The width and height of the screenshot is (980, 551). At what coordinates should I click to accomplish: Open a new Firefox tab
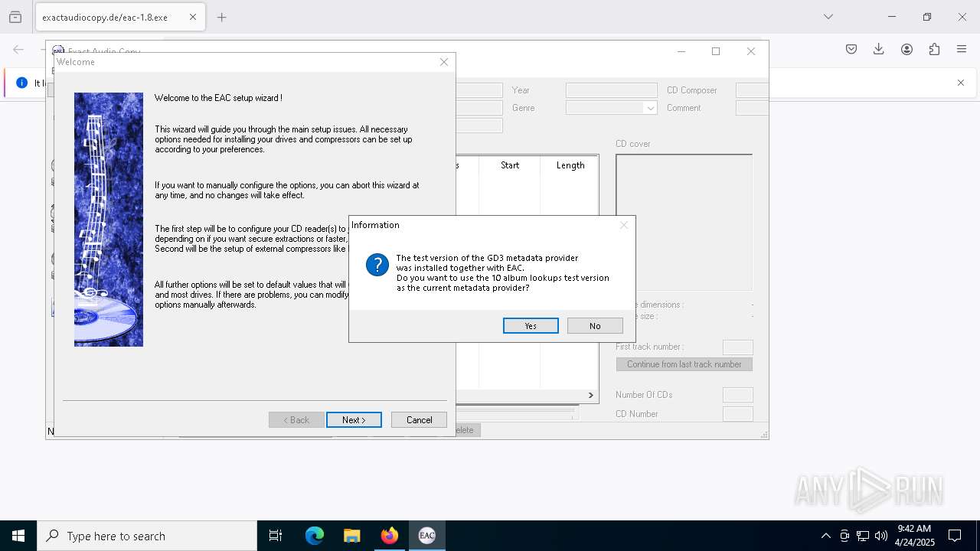point(222,17)
